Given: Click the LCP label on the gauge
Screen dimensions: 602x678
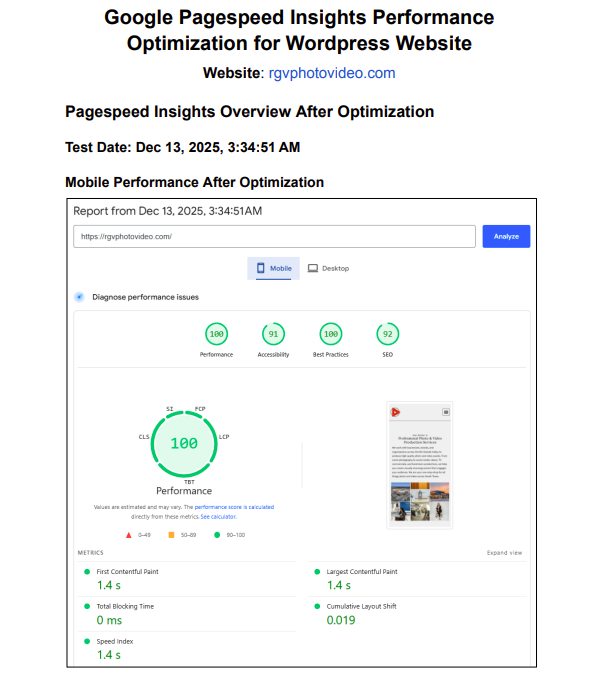Looking at the screenshot, I should point(224,437).
